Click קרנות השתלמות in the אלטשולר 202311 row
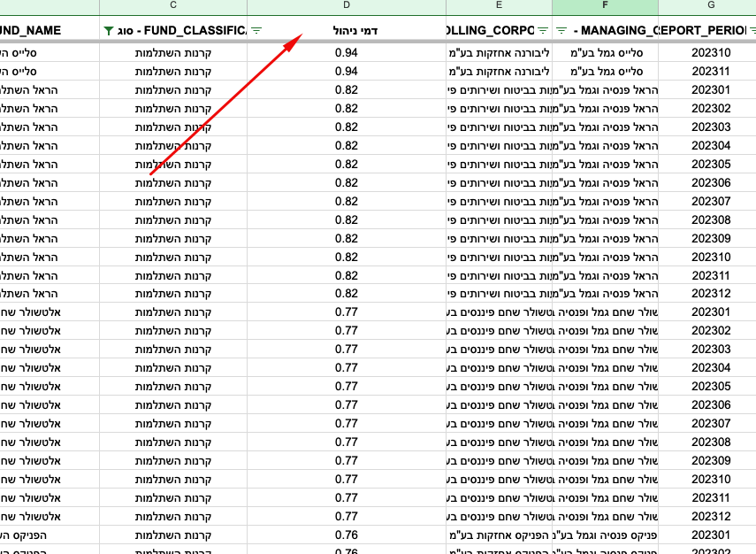This screenshot has height=554, width=756. pos(173,498)
